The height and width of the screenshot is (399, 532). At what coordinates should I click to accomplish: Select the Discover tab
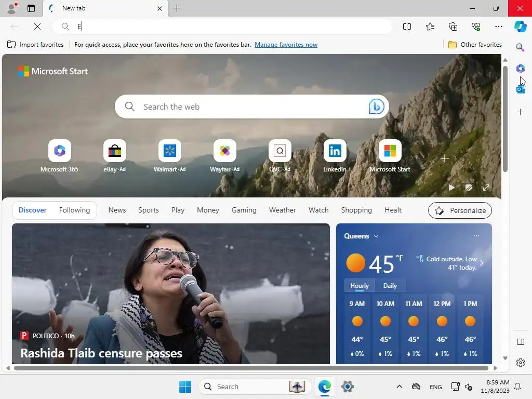(x=33, y=210)
